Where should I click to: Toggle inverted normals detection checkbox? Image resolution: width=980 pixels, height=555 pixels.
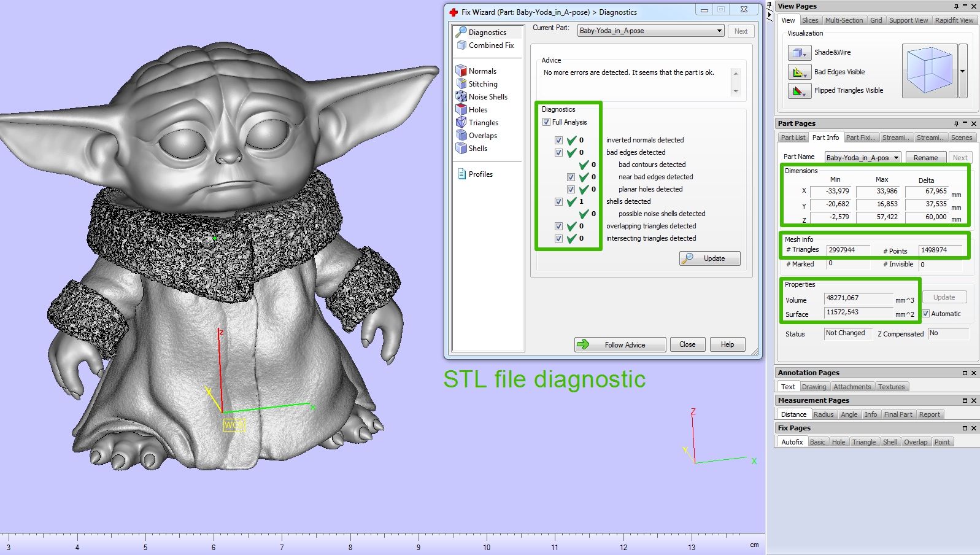[x=558, y=140]
